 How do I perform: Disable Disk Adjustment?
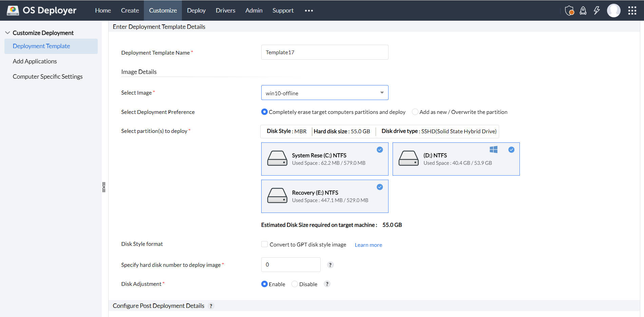[295, 284]
